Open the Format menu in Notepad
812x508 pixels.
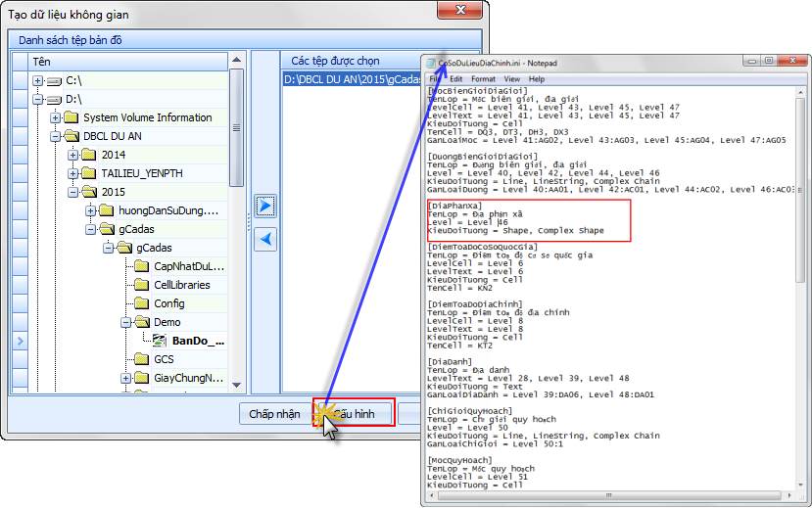[482, 78]
